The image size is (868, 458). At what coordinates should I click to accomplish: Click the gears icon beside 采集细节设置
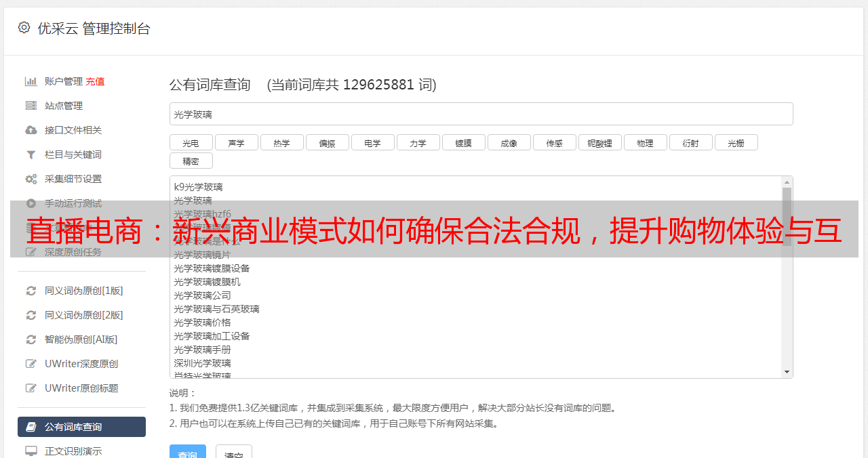point(31,179)
